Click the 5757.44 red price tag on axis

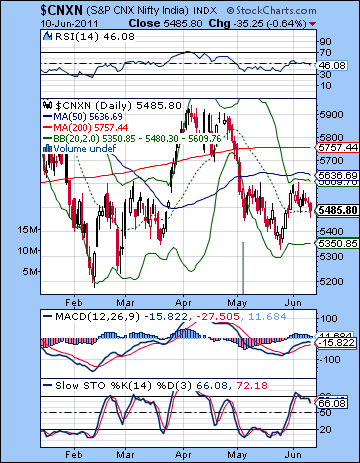(x=337, y=147)
